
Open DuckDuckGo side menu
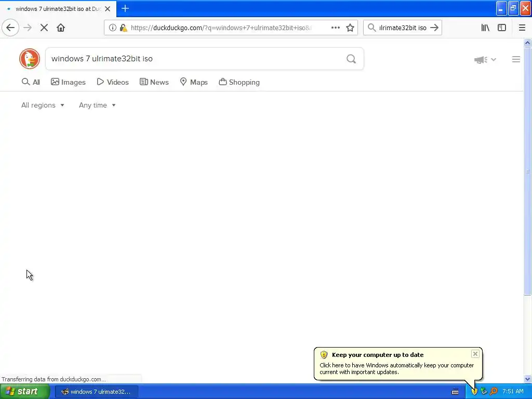(x=516, y=59)
